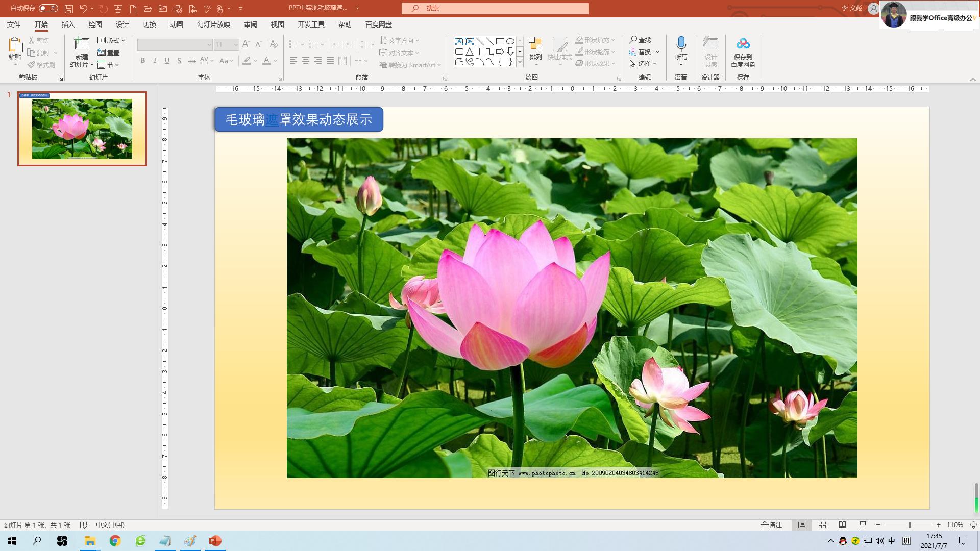Screen dimensions: 980x551
Task: Click the Undo arrow icon
Action: click(x=83, y=9)
